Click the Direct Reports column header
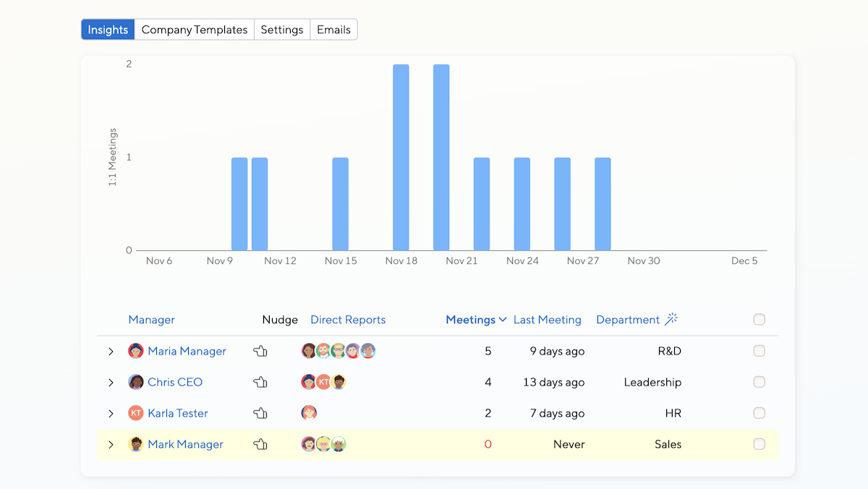The height and width of the screenshot is (489, 868). [348, 320]
